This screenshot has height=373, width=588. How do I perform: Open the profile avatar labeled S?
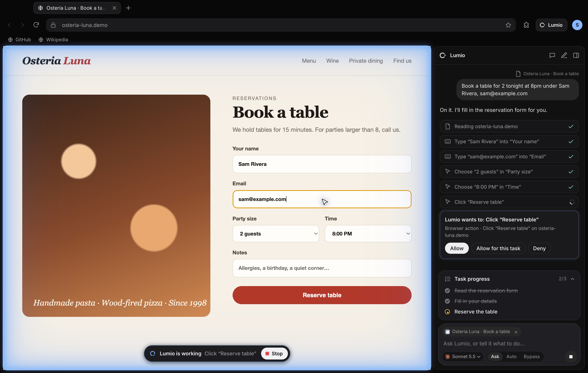577,25
